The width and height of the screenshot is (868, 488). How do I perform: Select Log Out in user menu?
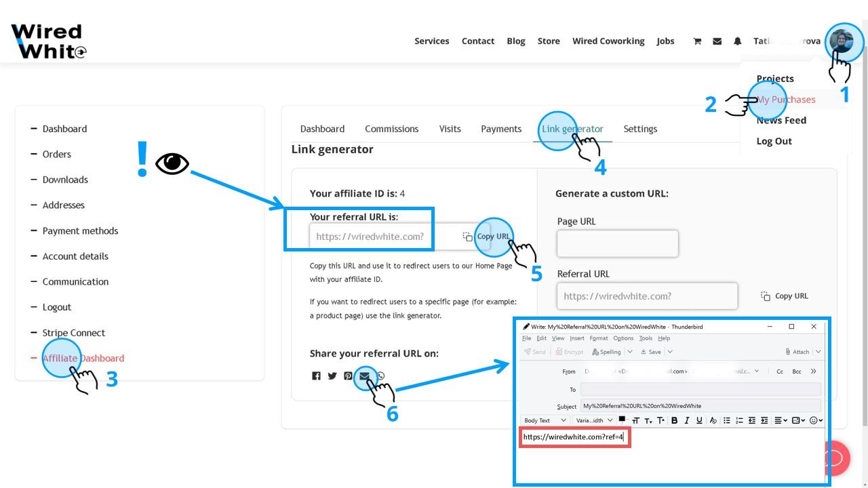774,141
